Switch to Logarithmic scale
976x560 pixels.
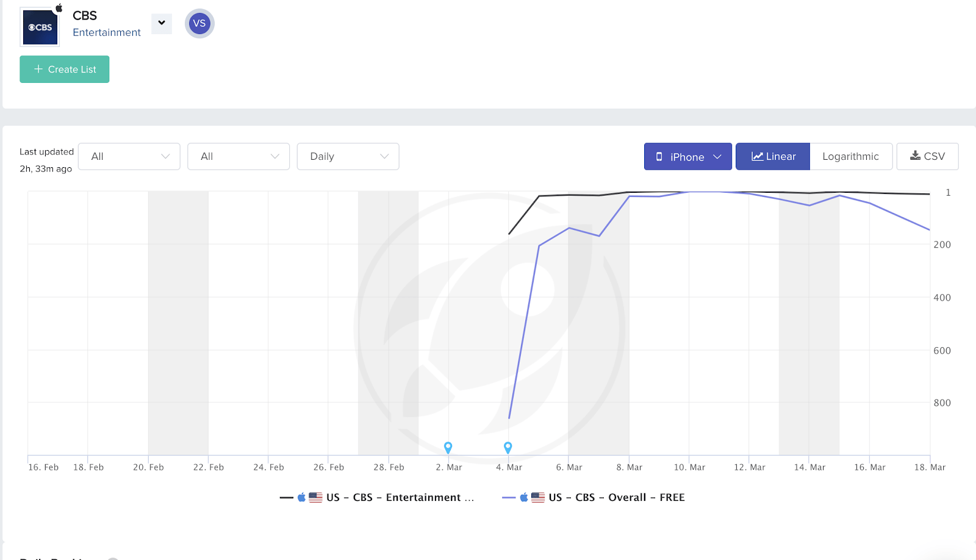click(x=851, y=157)
